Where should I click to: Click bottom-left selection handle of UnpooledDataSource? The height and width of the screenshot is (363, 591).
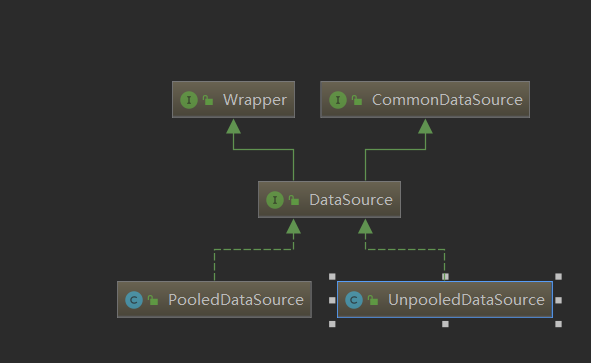point(332,324)
